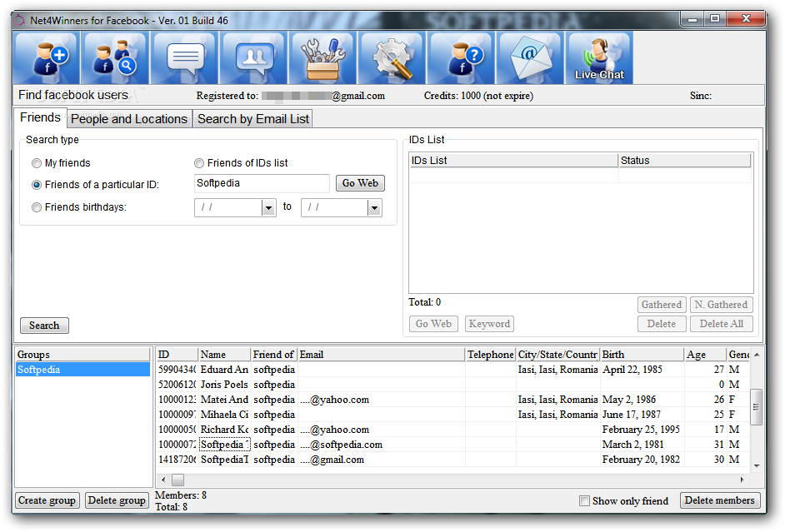Screen dimensions: 785x532
Task: Click the Gathered button
Action: point(662,305)
